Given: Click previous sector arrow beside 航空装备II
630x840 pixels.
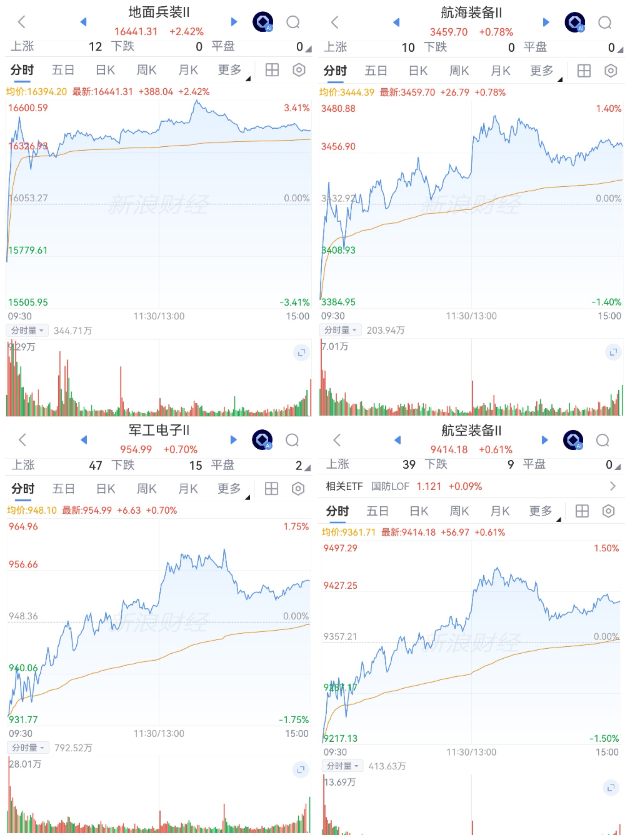Looking at the screenshot, I should [398, 440].
